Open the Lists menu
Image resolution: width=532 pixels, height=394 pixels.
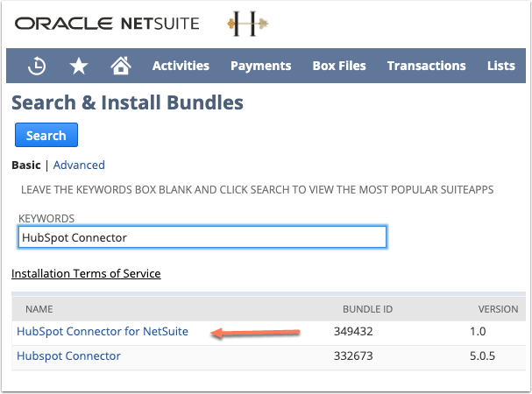[501, 66]
